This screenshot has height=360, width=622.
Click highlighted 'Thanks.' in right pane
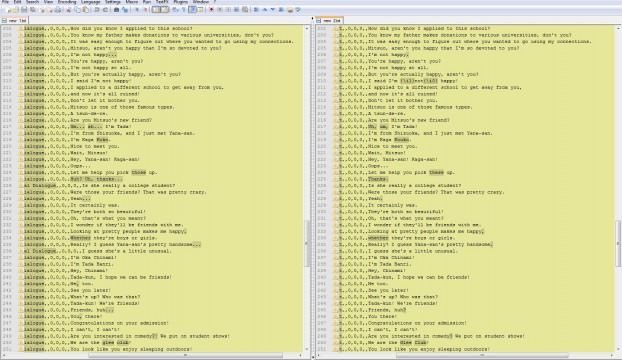[378, 179]
